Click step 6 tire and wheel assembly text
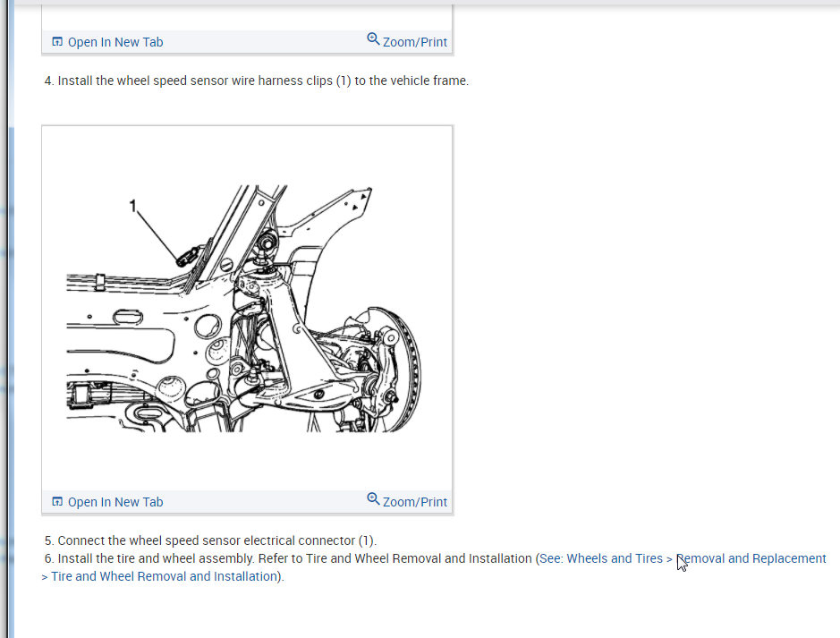This screenshot has width=840, height=638. click(289, 558)
